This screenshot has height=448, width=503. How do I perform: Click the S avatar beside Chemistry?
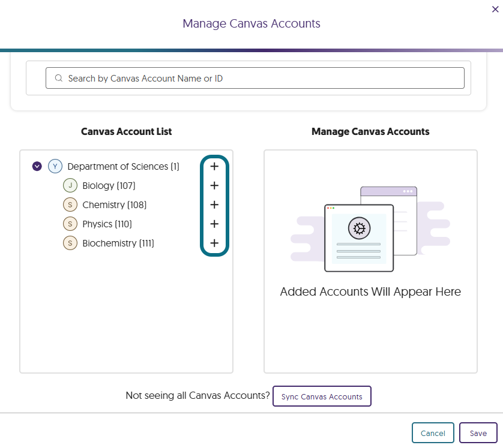click(x=70, y=205)
